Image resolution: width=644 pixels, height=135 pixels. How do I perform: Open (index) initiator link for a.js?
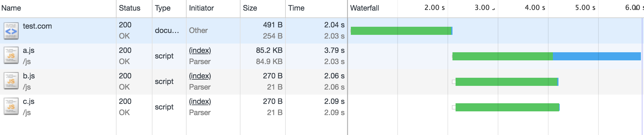coord(200,50)
